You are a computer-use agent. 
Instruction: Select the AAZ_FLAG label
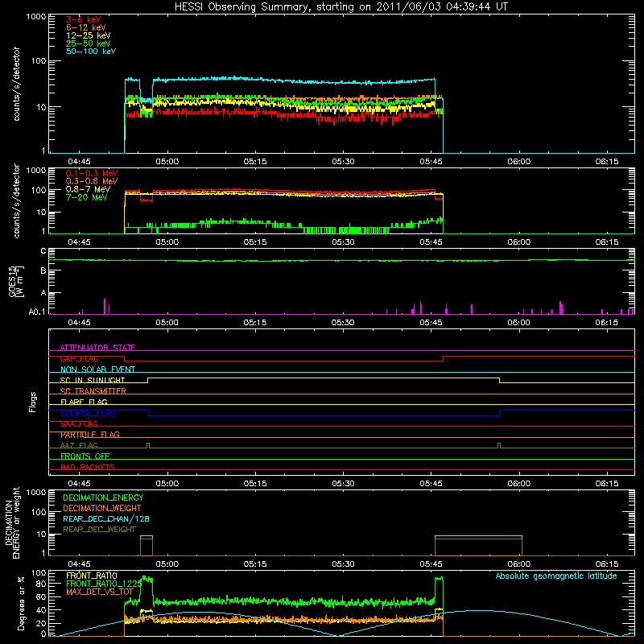pyautogui.click(x=79, y=445)
